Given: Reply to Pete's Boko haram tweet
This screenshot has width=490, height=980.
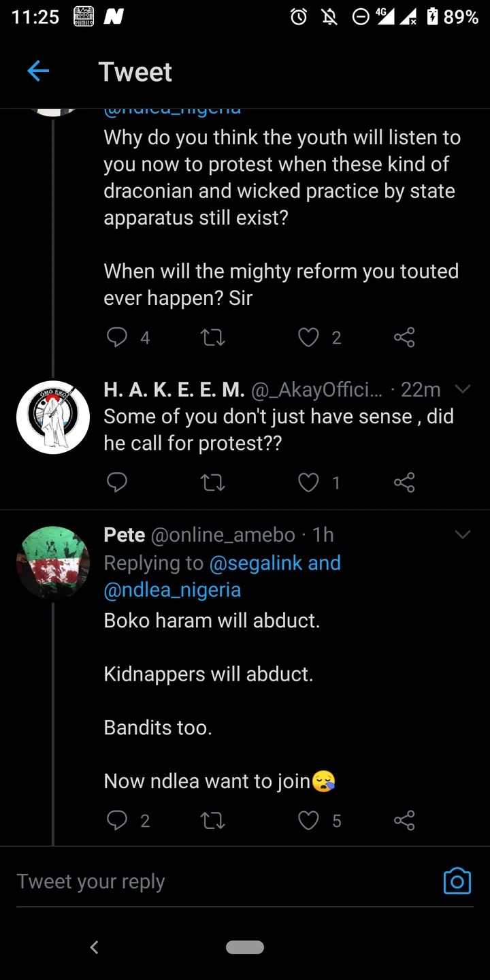Looking at the screenshot, I should 117,821.
